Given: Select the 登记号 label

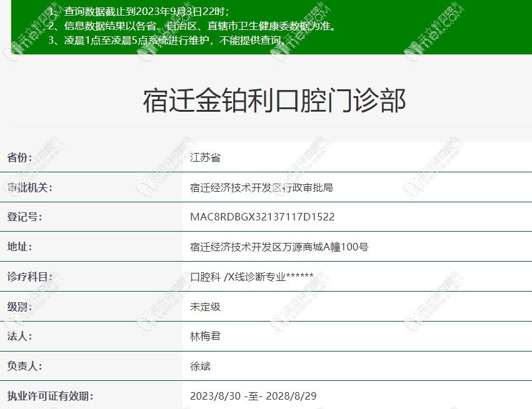Looking at the screenshot, I should point(25,217).
